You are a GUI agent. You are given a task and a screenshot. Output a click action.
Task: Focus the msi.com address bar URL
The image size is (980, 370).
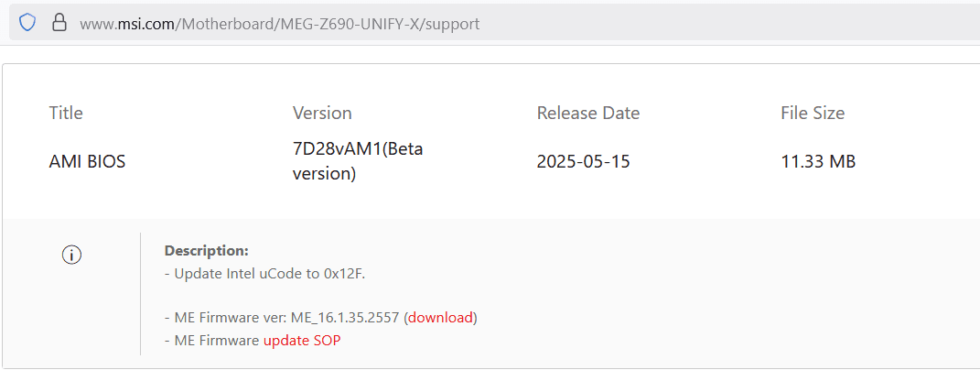pos(279,24)
